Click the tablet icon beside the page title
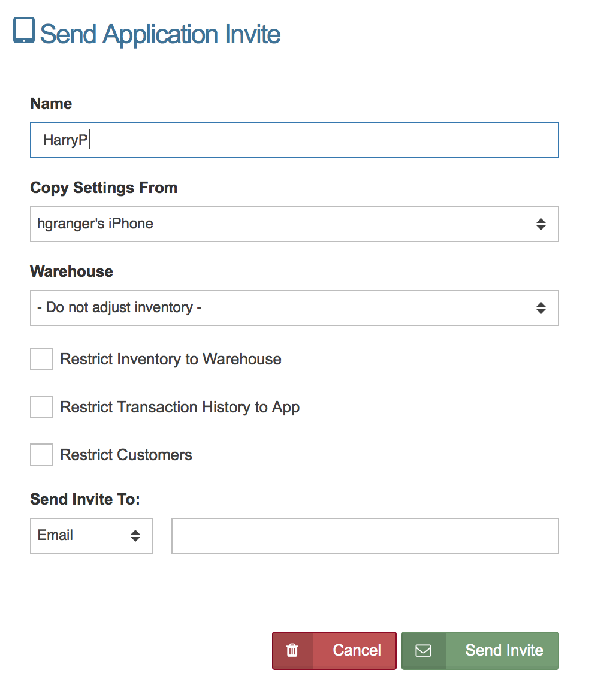Image resolution: width=616 pixels, height=700 pixels. coord(24,31)
